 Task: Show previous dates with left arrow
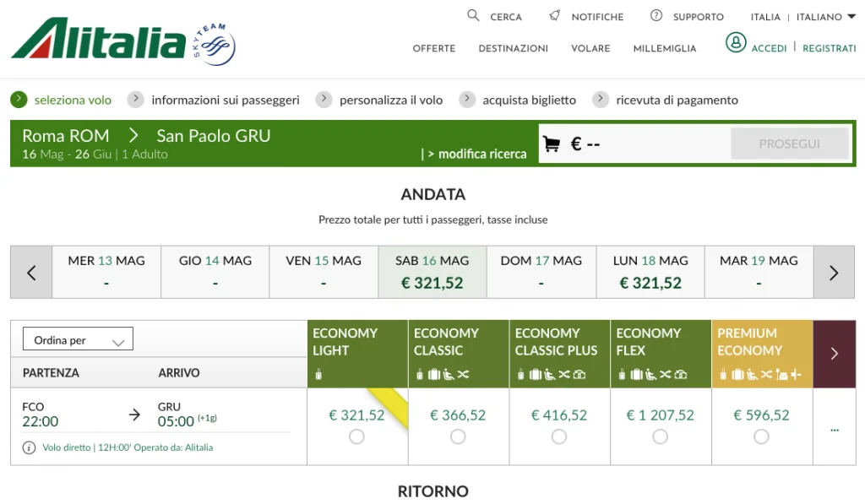coord(31,273)
